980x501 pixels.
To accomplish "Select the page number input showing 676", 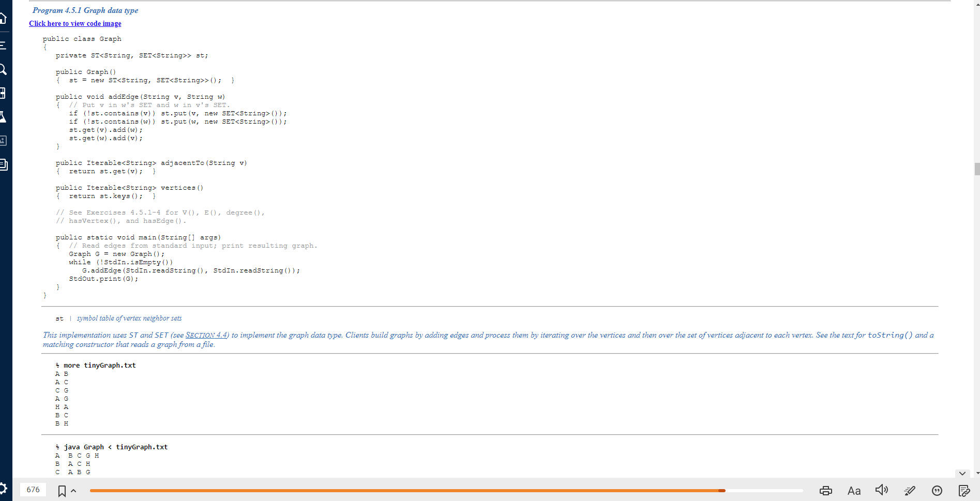I will pyautogui.click(x=33, y=489).
